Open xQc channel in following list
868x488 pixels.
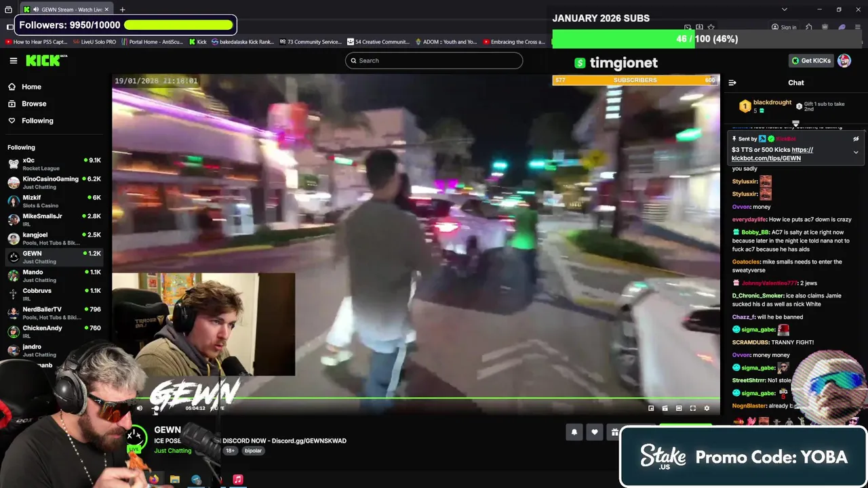coord(54,164)
